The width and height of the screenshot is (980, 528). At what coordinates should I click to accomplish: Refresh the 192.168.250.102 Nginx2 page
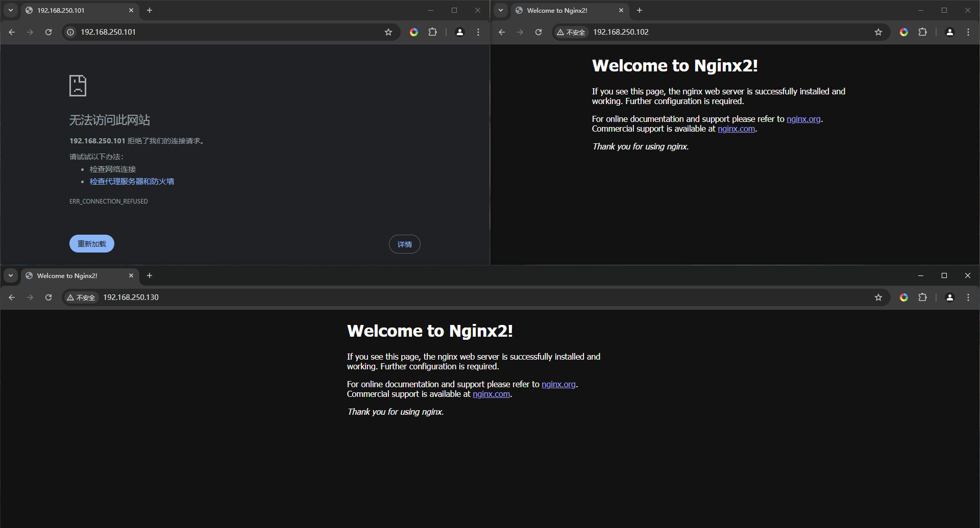coord(538,32)
